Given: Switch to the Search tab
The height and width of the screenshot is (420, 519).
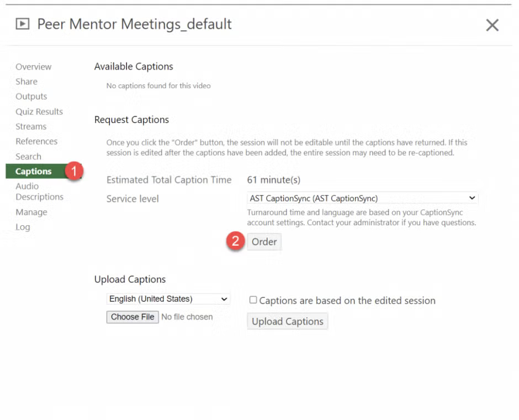Looking at the screenshot, I should (x=28, y=157).
